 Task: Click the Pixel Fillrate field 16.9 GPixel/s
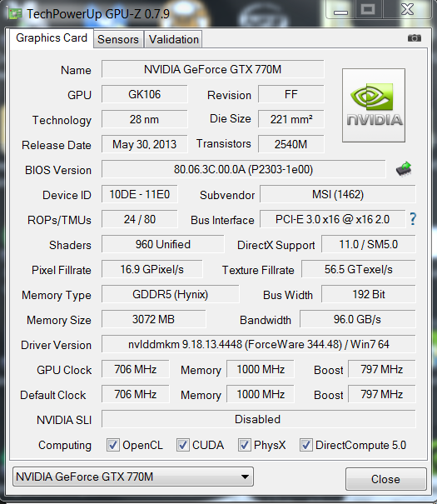(x=152, y=269)
